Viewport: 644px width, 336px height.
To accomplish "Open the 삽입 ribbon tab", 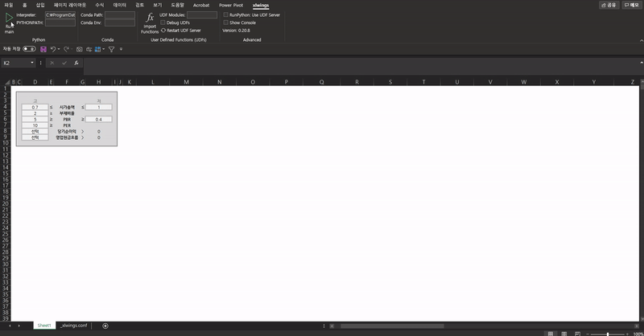I will tap(40, 5).
